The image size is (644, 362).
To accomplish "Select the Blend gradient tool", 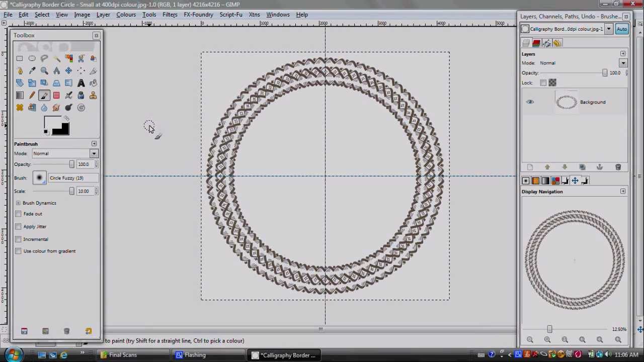I will [20, 96].
